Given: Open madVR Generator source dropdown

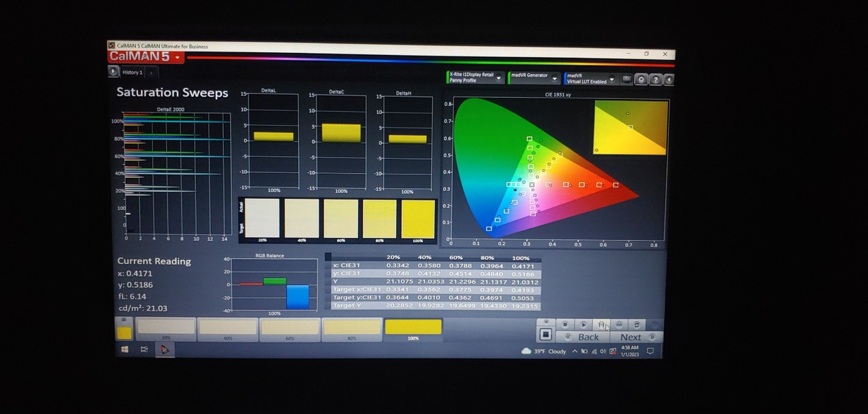Looking at the screenshot, I should point(534,77).
